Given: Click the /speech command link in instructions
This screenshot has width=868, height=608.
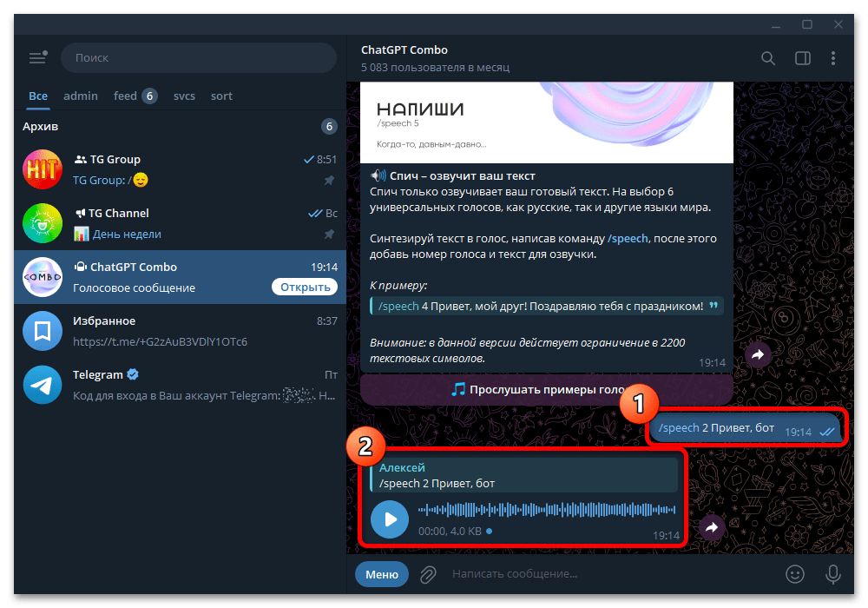Looking at the screenshot, I should pos(628,239).
